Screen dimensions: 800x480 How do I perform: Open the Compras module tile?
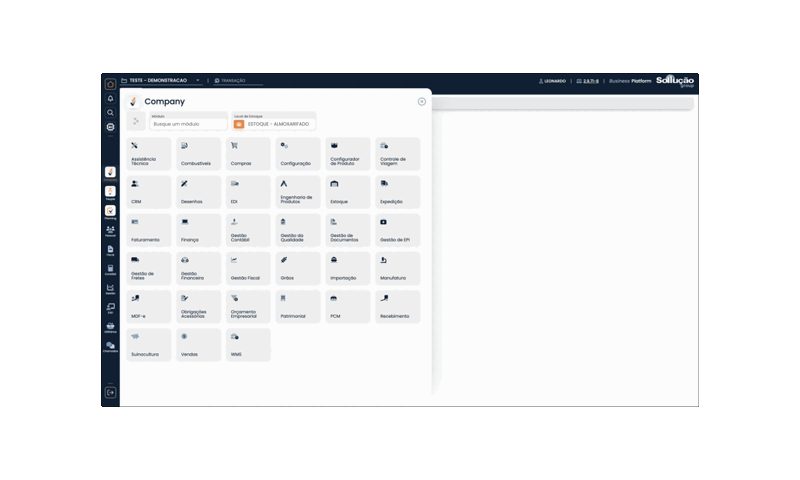tap(247, 154)
